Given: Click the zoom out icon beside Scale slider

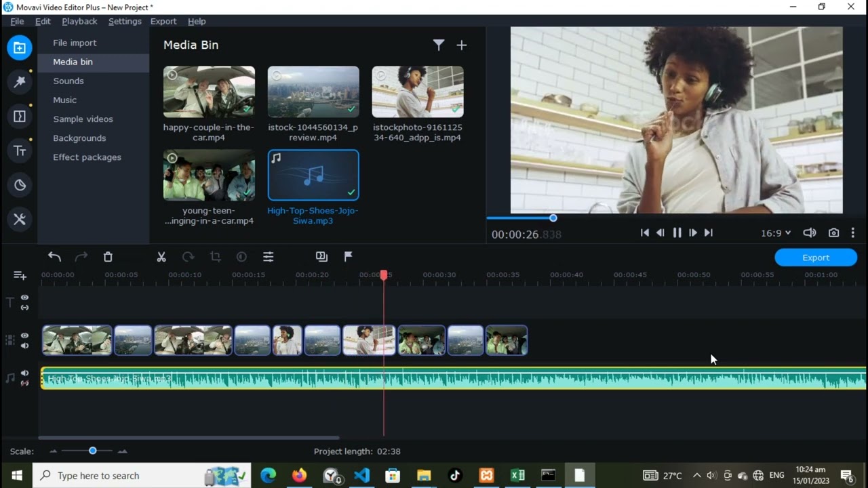Looking at the screenshot, I should (x=54, y=451).
